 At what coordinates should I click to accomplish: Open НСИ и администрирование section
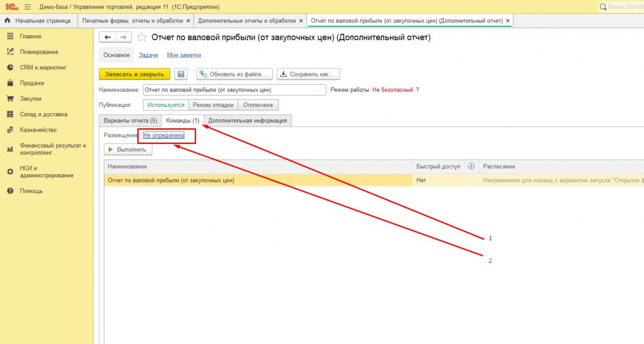[47, 172]
